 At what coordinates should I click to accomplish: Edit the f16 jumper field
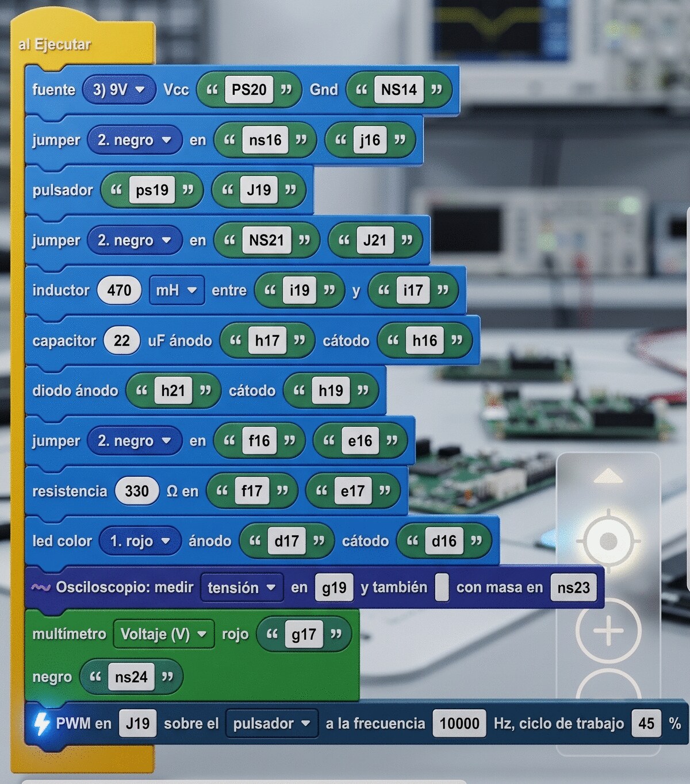click(259, 441)
